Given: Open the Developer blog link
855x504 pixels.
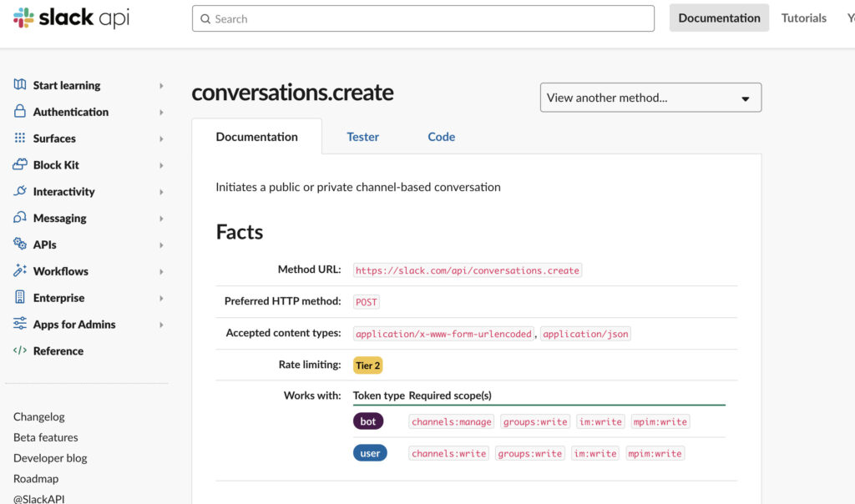Looking at the screenshot, I should (x=50, y=458).
